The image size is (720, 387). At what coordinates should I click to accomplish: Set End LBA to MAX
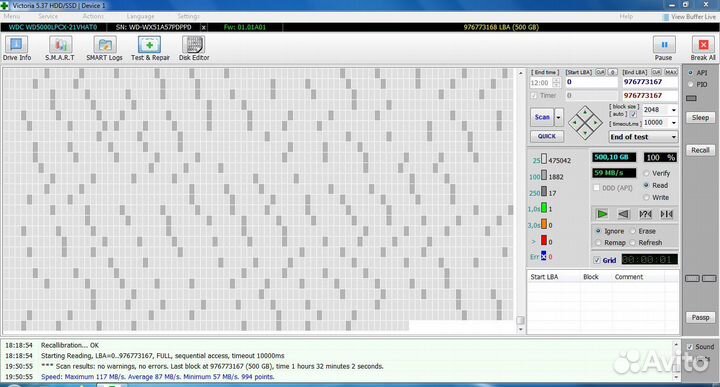click(671, 72)
